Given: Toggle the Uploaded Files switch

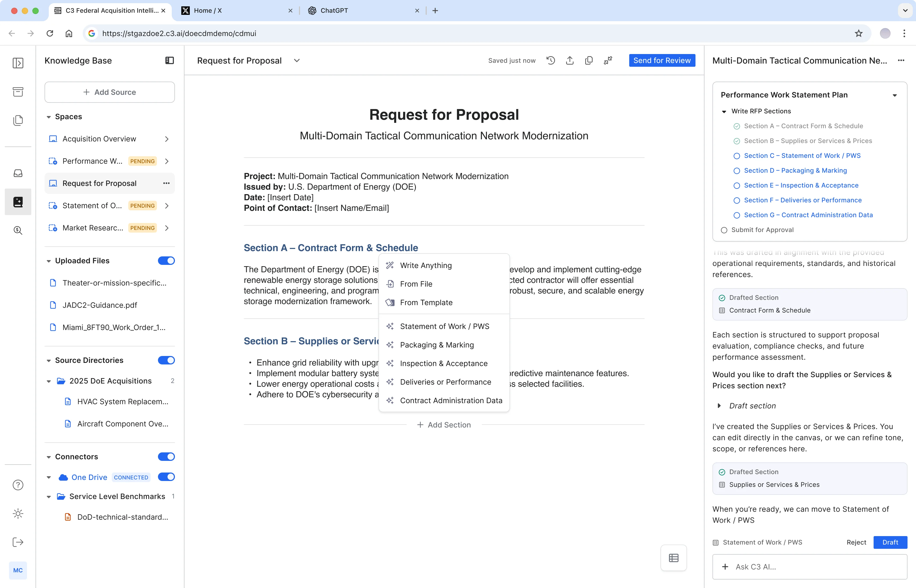Looking at the screenshot, I should (x=166, y=260).
